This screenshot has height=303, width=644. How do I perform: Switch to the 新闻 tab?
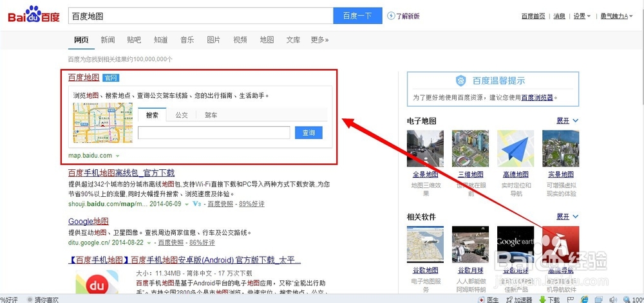(x=108, y=40)
